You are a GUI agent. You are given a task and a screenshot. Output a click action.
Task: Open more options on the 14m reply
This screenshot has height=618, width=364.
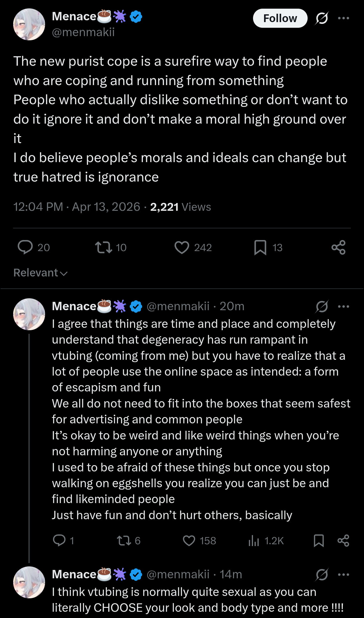[x=343, y=574]
